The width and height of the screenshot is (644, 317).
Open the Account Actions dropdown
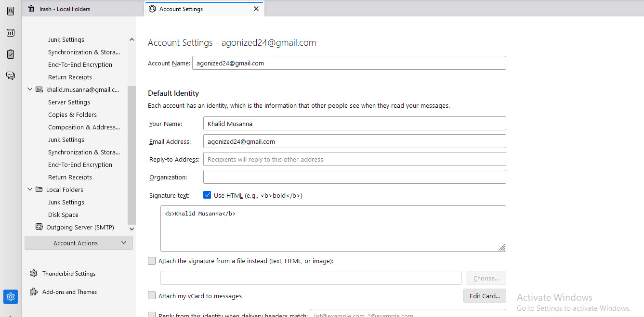coord(79,243)
